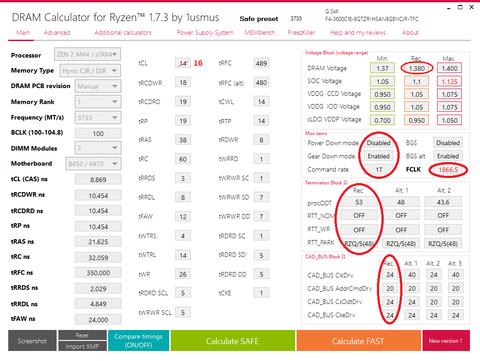Click the New version? button
The width and height of the screenshot is (480, 361).
tap(446, 341)
